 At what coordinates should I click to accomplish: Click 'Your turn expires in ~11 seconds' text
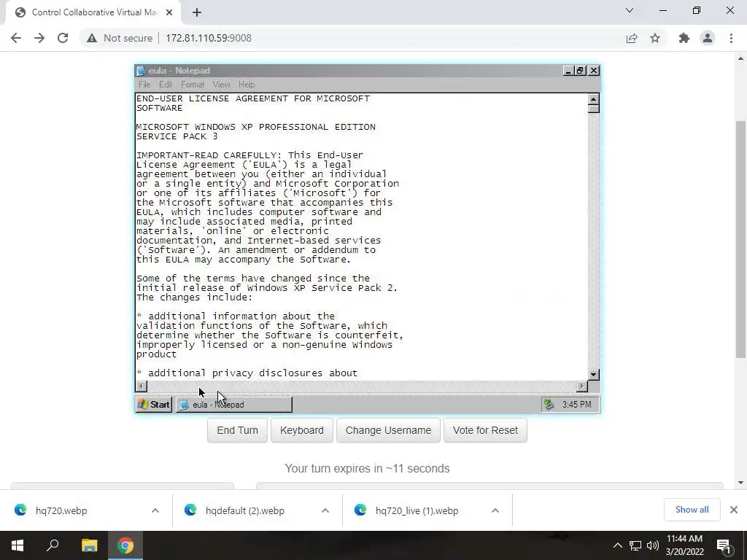click(x=367, y=469)
